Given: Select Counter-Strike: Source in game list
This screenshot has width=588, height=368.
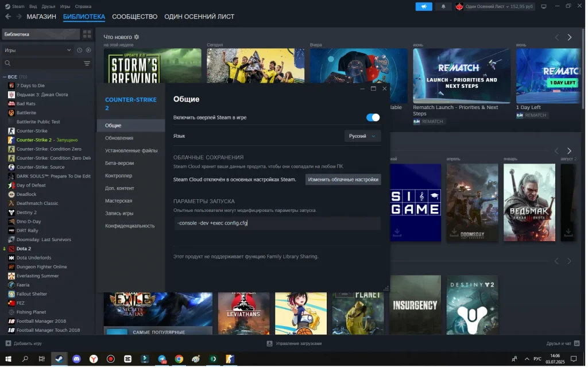Looking at the screenshot, I should click(x=41, y=168).
